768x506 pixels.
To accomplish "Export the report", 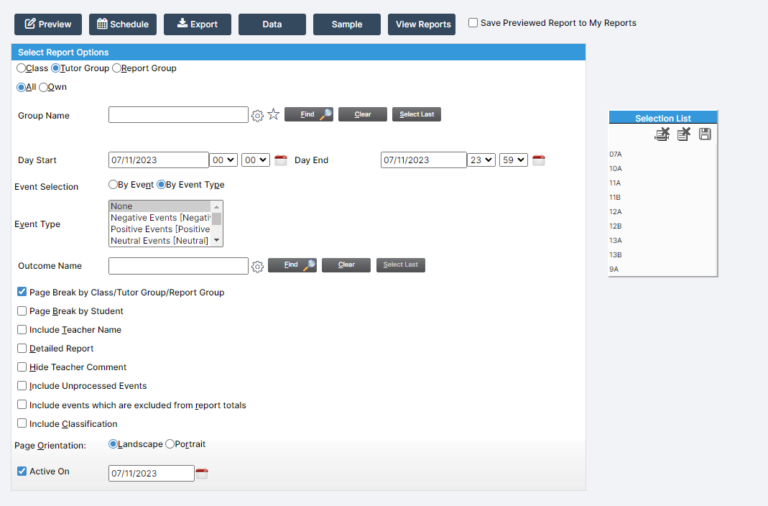I will [x=197, y=24].
